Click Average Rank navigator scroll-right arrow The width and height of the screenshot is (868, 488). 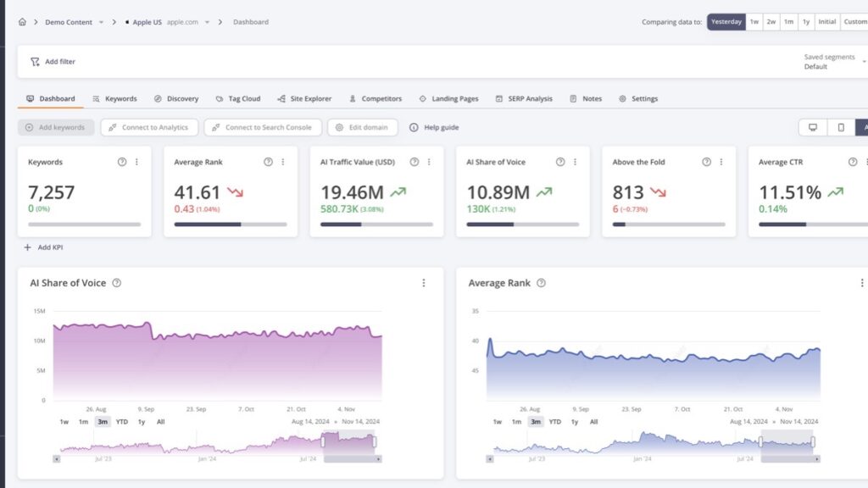(816, 458)
